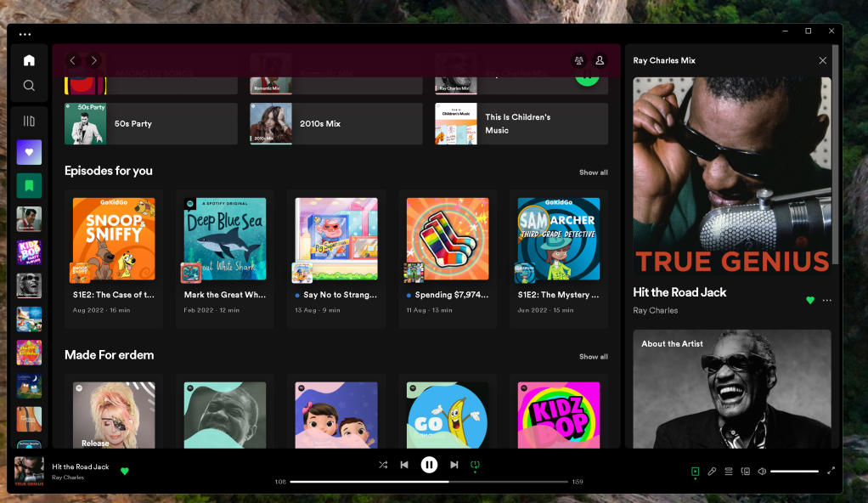Open Say No to Strangers episode card
The height and width of the screenshot is (503, 868).
tap(336, 258)
